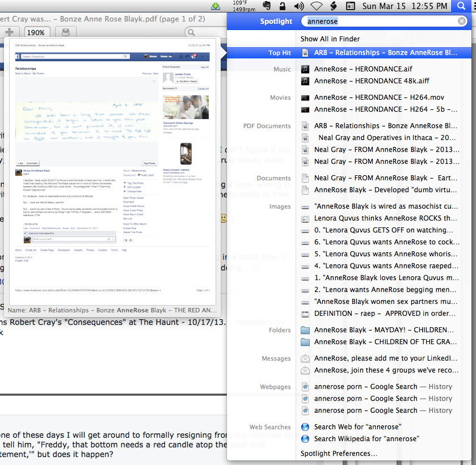Open Spotlight via the magnifier menu bar icon
Image resolution: width=476 pixels, height=465 pixels.
(461, 6)
